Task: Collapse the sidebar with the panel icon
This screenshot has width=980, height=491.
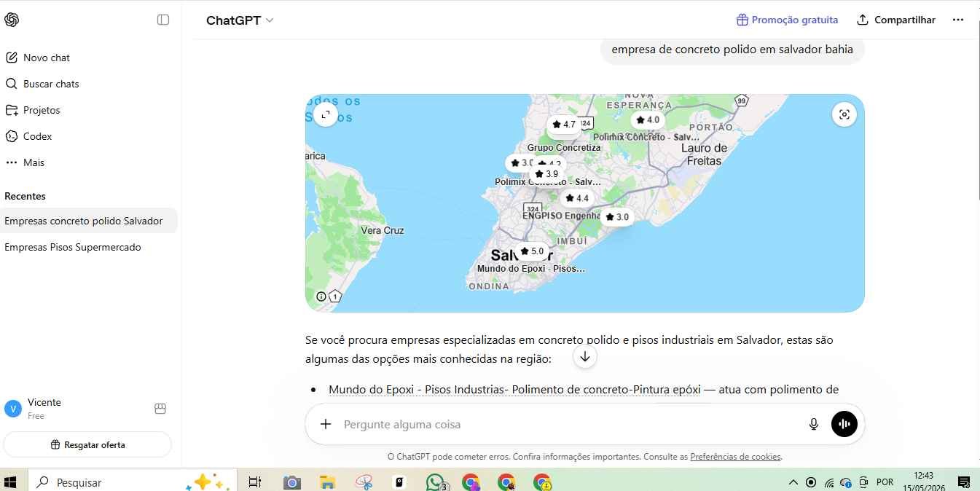Action: tap(163, 20)
